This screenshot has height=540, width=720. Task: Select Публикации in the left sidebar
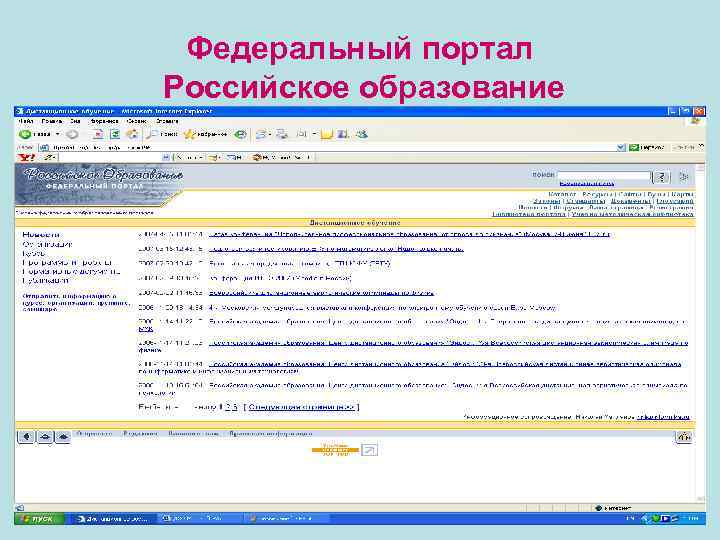pos(46,280)
